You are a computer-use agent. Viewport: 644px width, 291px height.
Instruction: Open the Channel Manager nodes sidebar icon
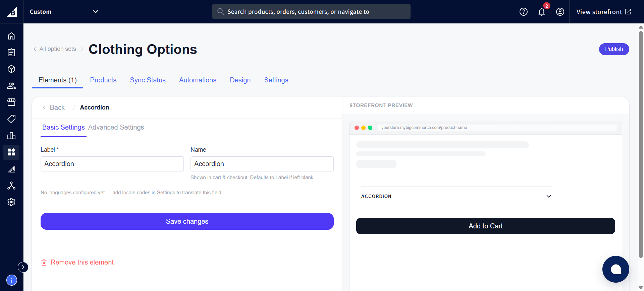11,186
